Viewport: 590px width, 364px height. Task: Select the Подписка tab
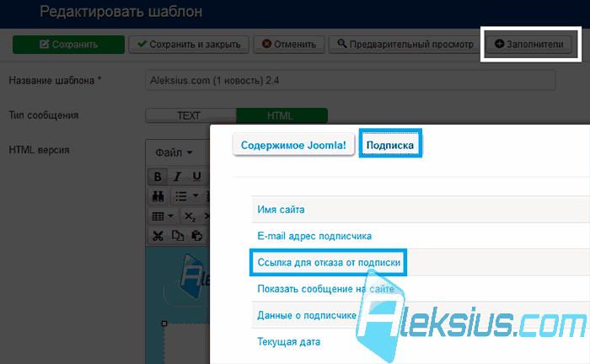[x=390, y=145]
